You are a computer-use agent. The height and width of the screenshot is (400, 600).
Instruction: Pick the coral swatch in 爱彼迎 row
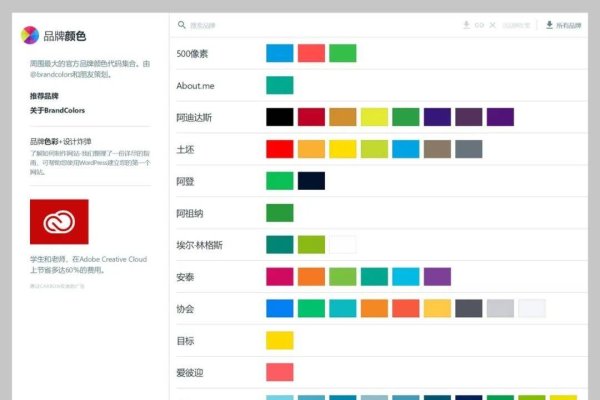[x=280, y=372]
